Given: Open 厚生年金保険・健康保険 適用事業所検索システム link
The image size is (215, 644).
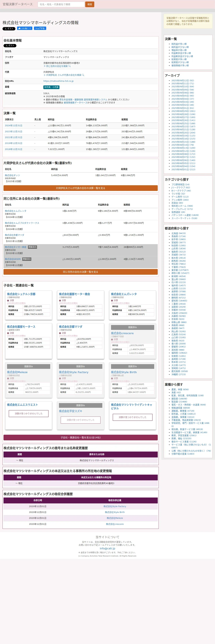Looking at the screenshot, I should [83, 99].
